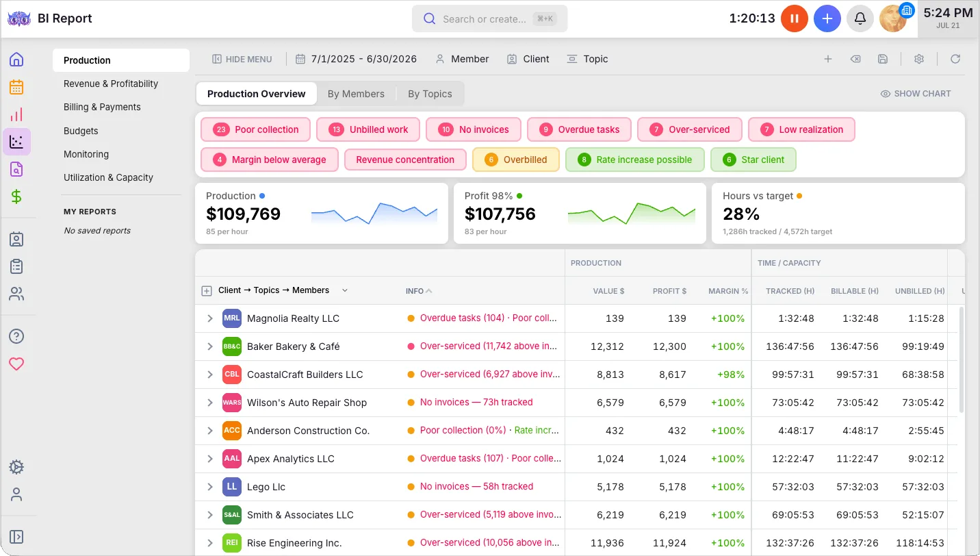Open the home icon in sidebar
Image resolution: width=980 pixels, height=556 pixels.
pos(16,60)
